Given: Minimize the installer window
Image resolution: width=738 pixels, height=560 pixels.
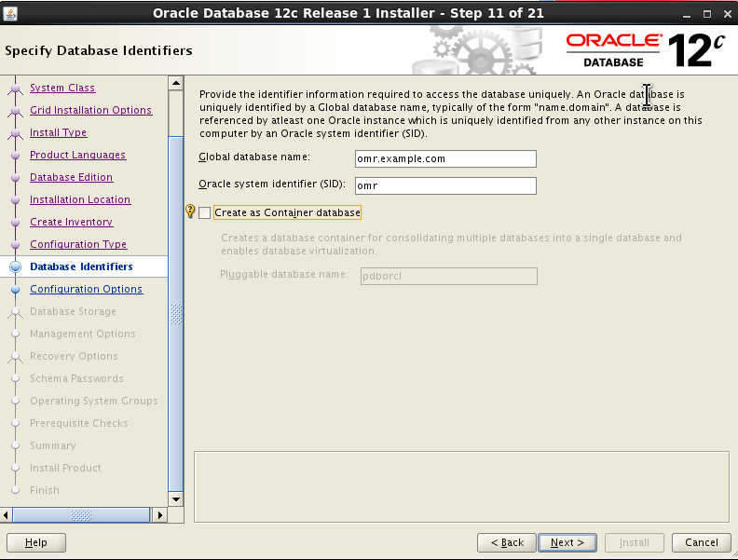Looking at the screenshot, I should [x=687, y=14].
